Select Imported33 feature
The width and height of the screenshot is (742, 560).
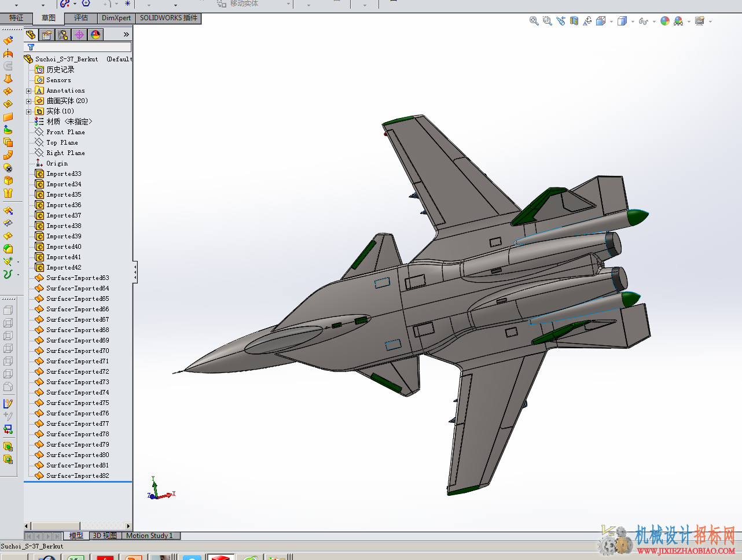point(64,174)
